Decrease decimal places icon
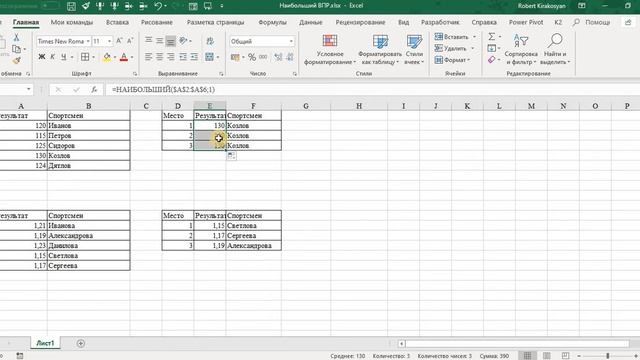The width and height of the screenshot is (640, 360). click(290, 57)
